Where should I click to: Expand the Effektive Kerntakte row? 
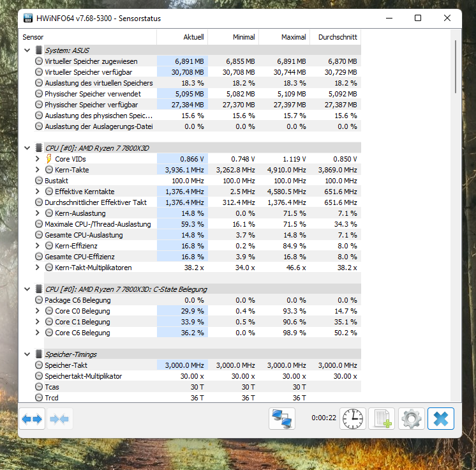[x=38, y=192]
